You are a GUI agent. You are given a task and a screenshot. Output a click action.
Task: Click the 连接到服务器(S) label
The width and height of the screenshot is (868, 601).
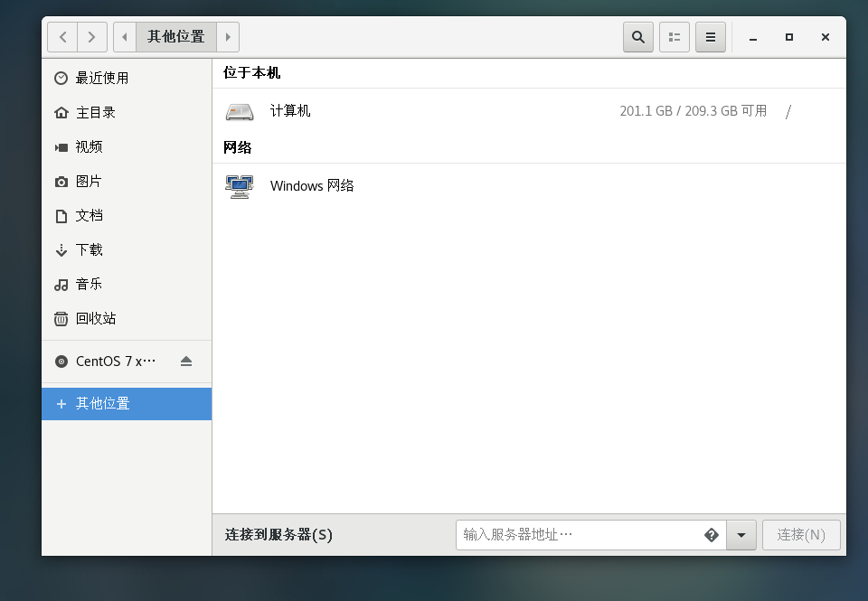click(278, 535)
